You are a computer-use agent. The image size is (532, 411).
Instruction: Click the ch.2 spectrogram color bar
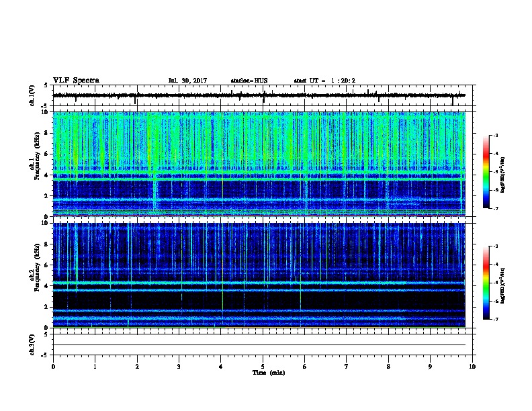(x=486, y=283)
